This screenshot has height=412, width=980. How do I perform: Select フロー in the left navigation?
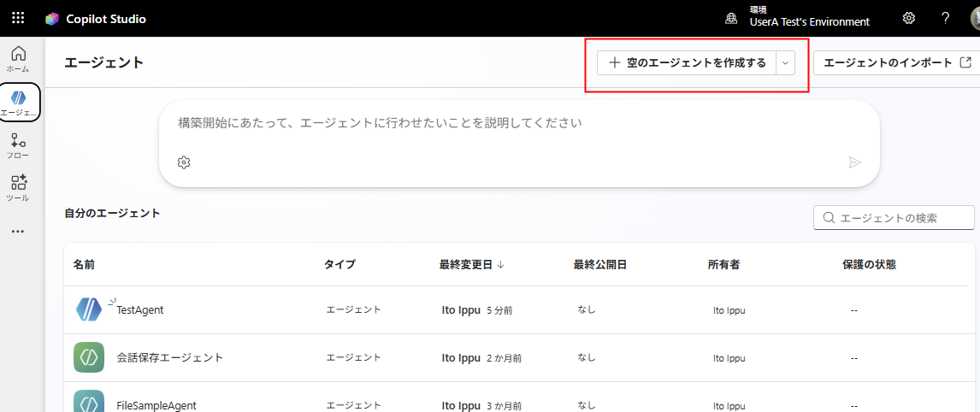click(x=18, y=145)
